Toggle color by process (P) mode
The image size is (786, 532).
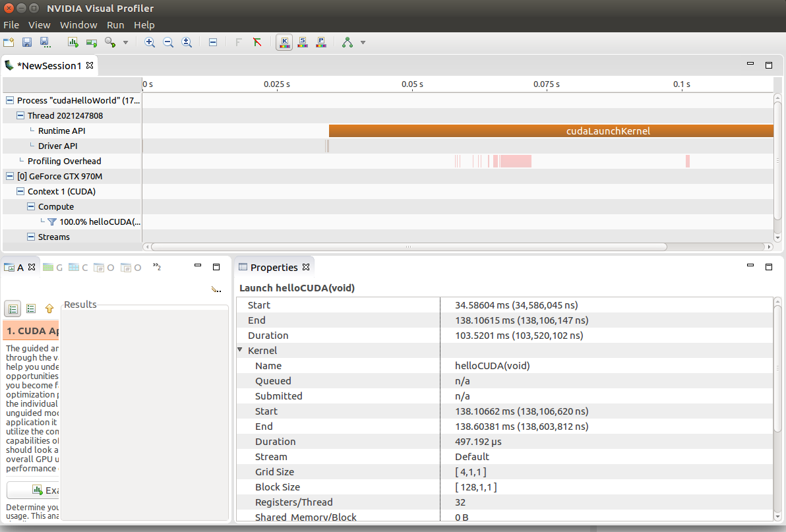(321, 43)
